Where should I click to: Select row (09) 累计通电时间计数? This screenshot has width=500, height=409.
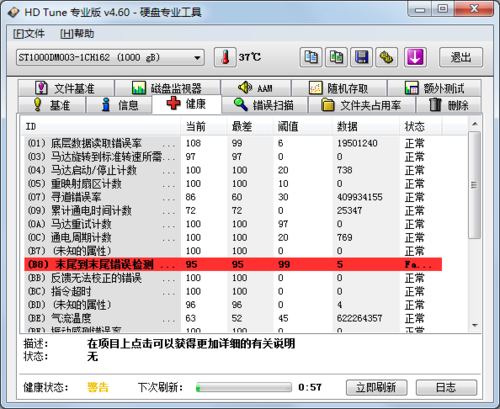tap(233, 211)
